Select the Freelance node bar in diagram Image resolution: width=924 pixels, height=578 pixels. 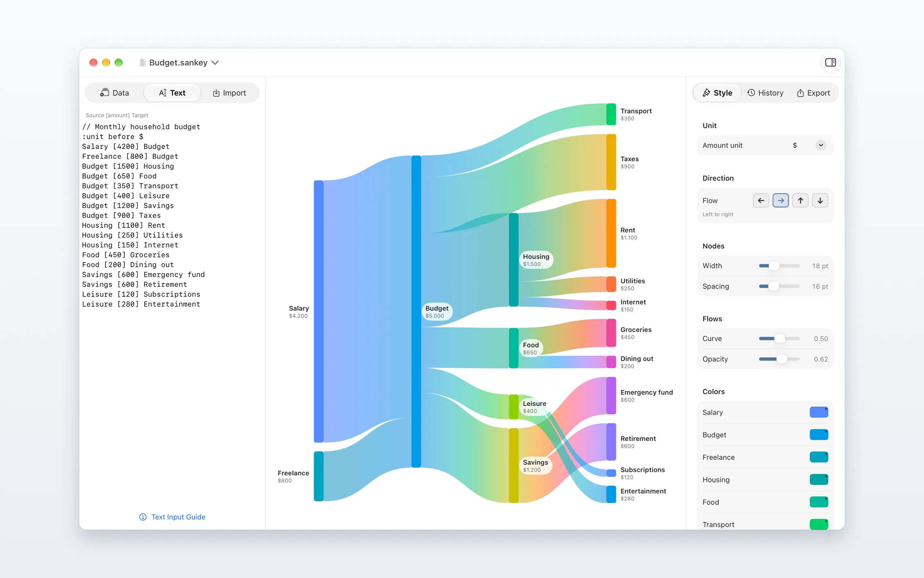[x=319, y=476]
